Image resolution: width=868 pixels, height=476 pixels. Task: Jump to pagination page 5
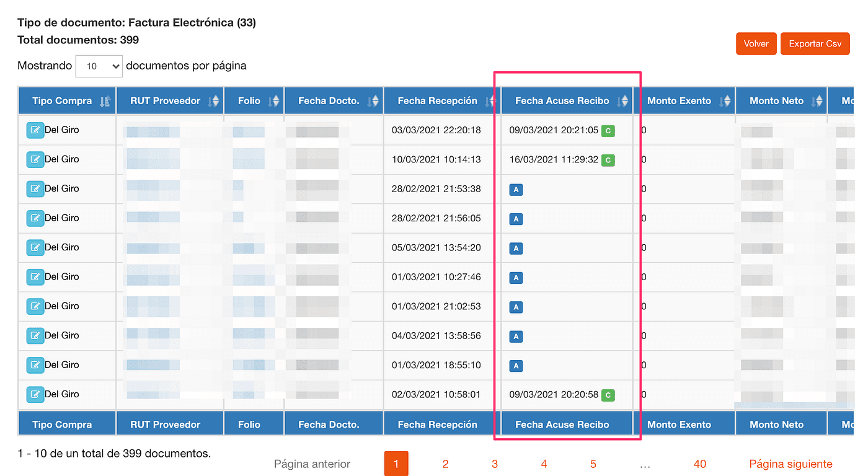point(593,464)
